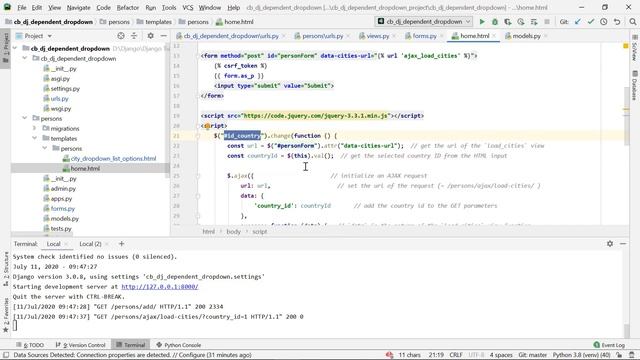640x360 pixels.
Task: Open run configuration dropdown
Action: pyautogui.click(x=424, y=22)
